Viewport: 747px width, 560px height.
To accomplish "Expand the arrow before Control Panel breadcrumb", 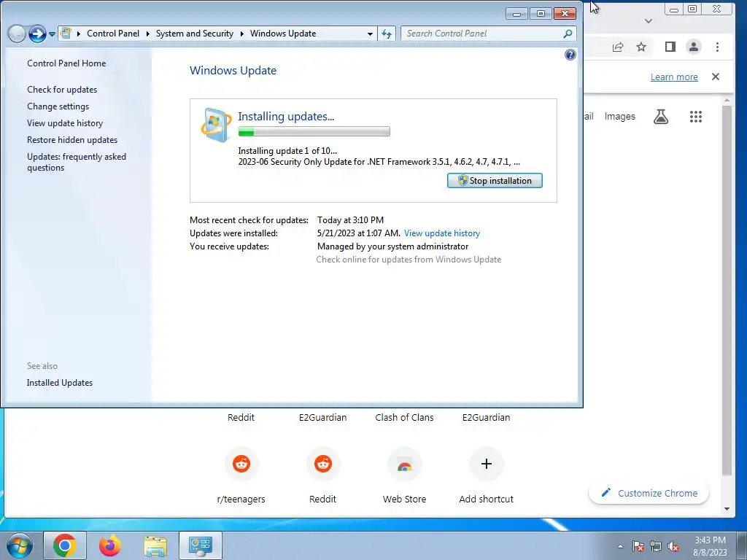I will pos(79,34).
